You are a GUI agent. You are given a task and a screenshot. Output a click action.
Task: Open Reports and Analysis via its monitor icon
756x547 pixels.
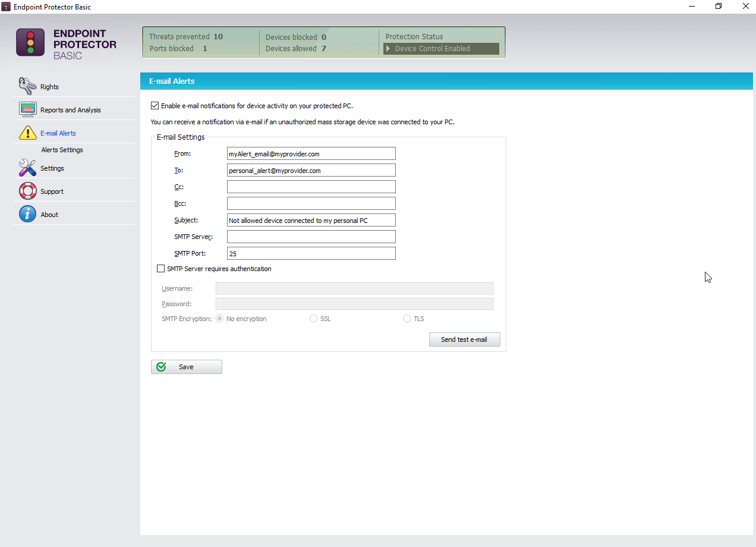(26, 109)
